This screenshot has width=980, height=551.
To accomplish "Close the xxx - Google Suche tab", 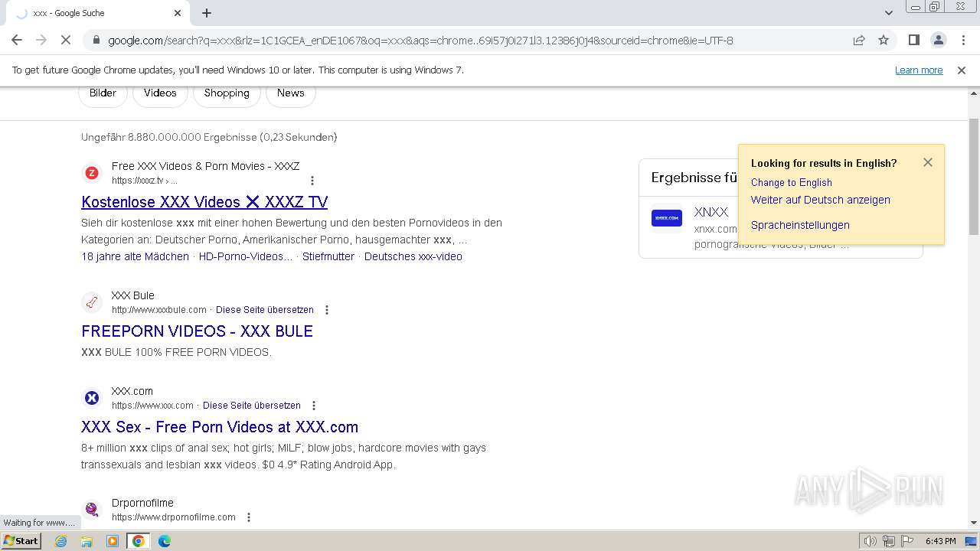I will (x=178, y=13).
